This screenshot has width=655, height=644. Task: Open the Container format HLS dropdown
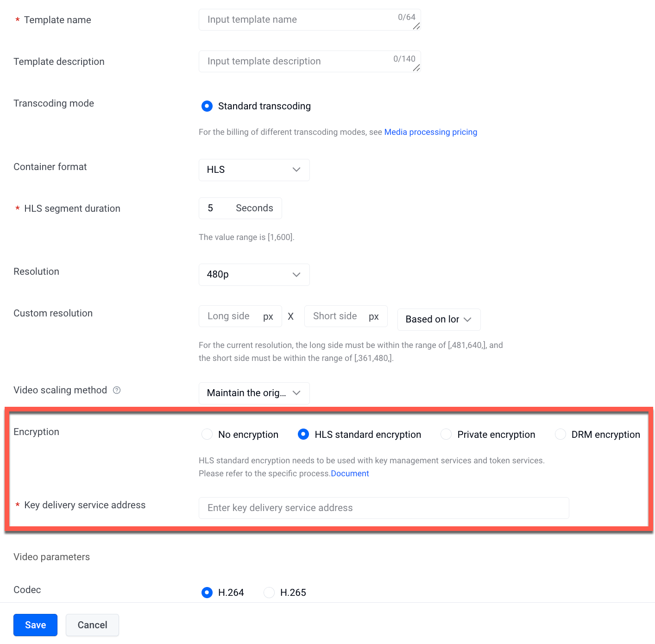click(x=254, y=170)
